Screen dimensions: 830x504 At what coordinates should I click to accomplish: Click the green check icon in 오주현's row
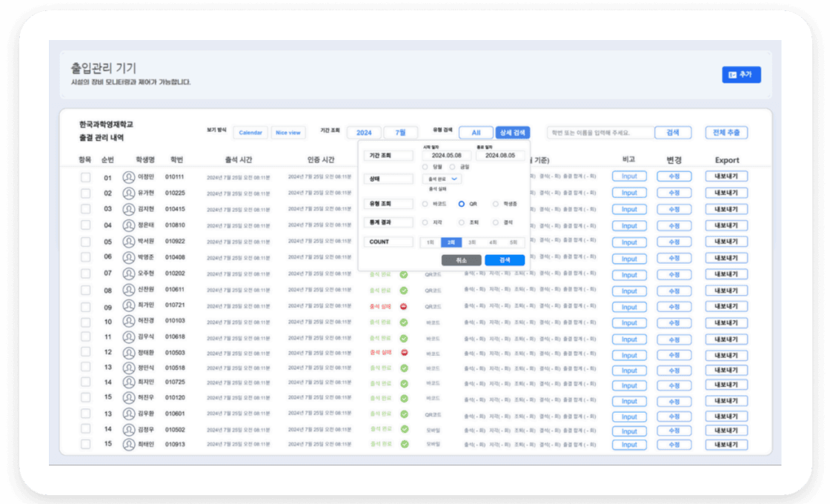point(404,274)
